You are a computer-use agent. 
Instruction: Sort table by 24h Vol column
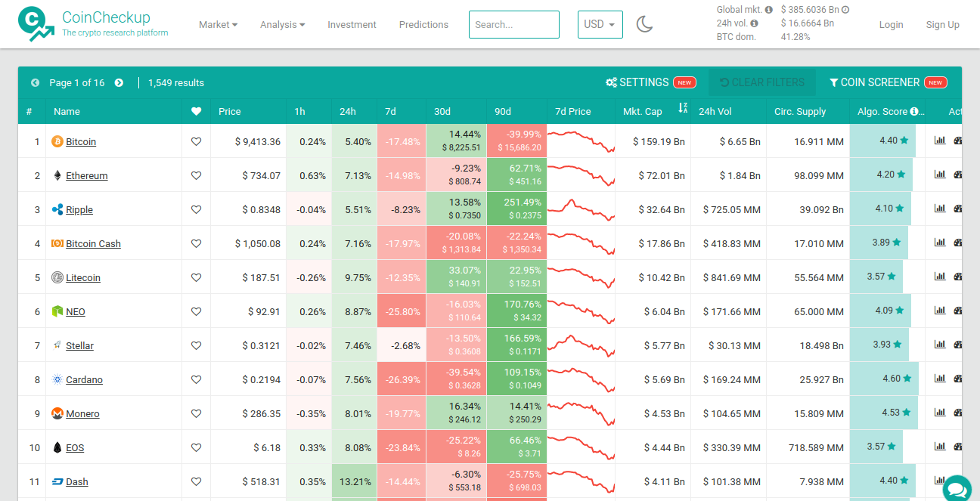[715, 111]
